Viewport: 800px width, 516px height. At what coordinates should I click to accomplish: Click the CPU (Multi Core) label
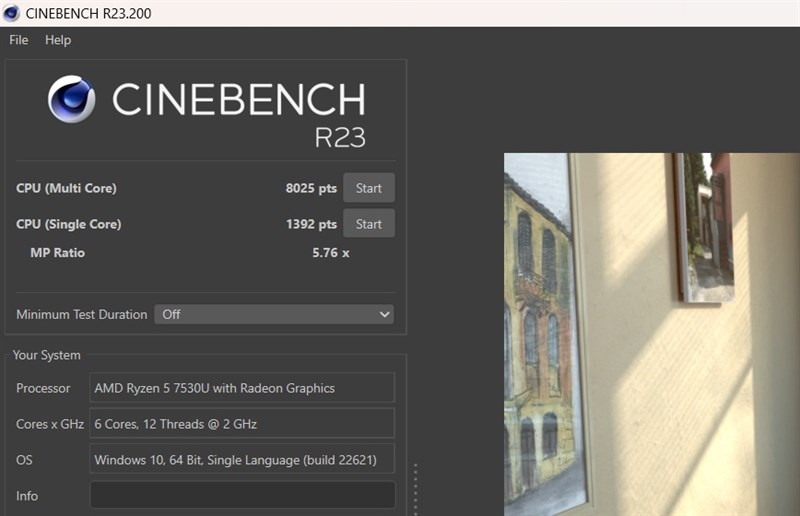click(66, 188)
